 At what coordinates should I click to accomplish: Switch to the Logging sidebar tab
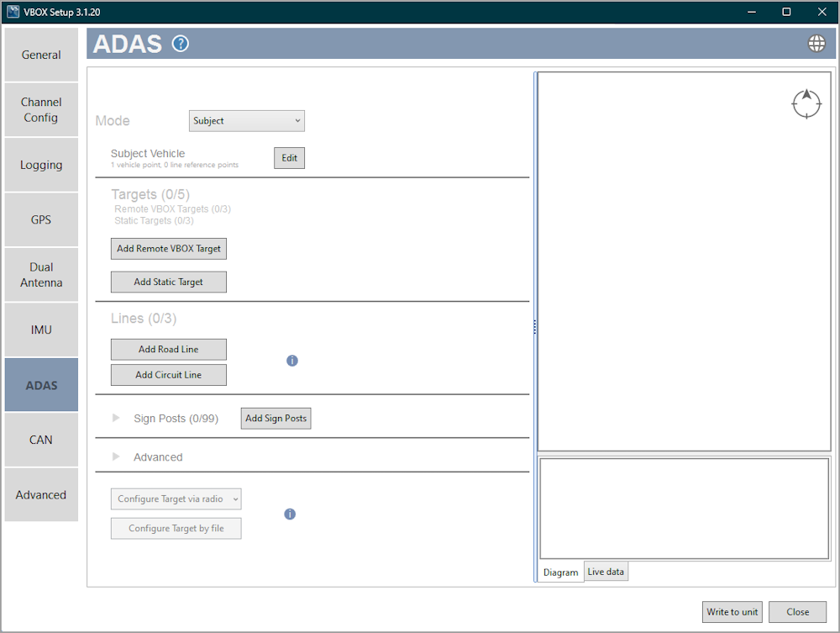coord(41,165)
